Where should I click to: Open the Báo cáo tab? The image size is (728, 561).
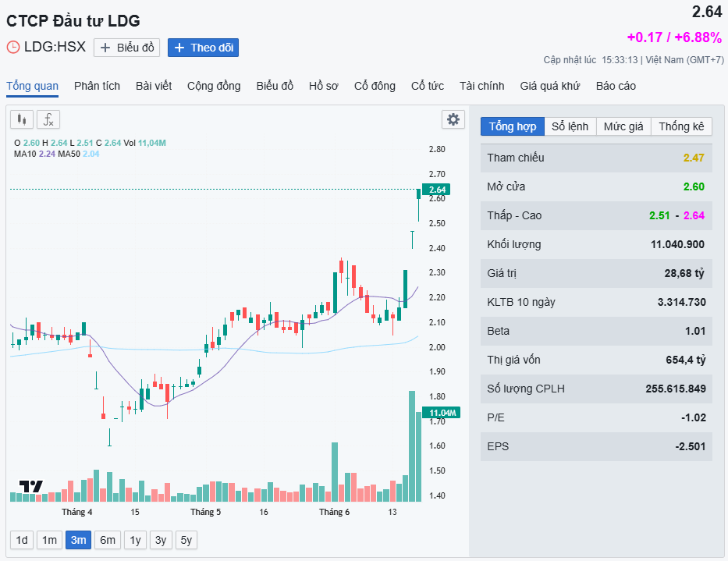coord(616,86)
